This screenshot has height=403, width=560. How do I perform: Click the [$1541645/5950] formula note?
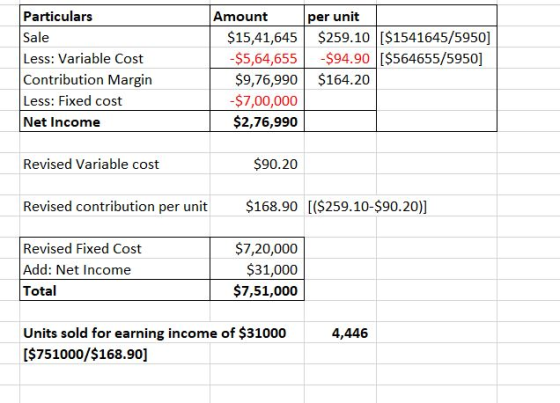tap(435, 37)
